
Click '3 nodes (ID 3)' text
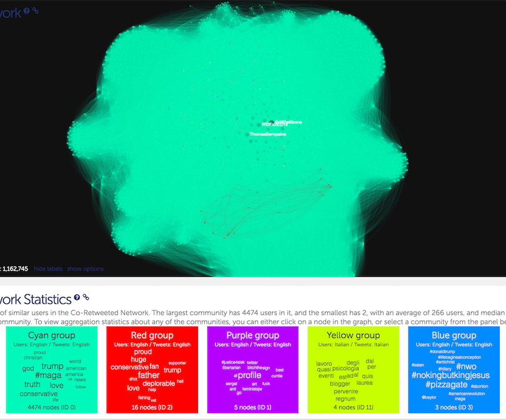[x=454, y=407]
